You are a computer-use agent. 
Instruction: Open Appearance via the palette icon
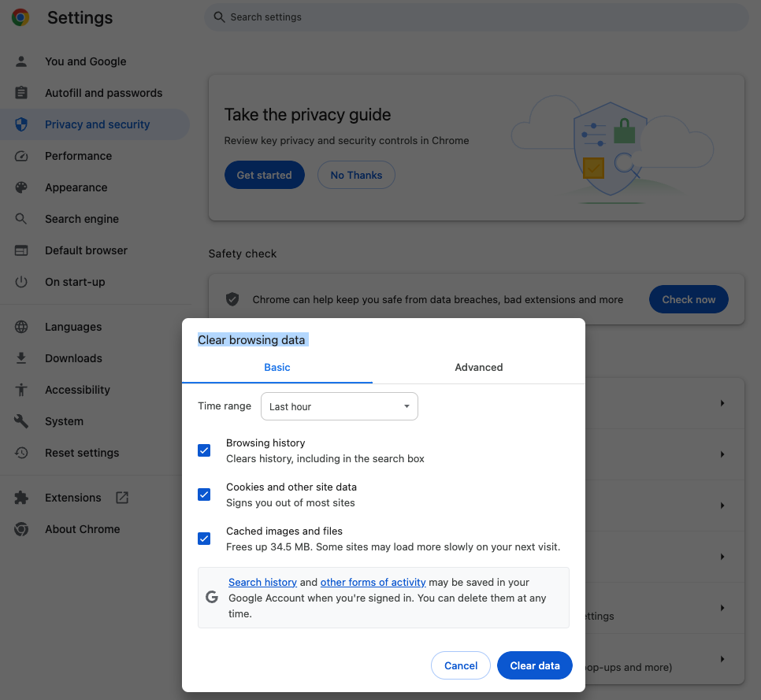pyautogui.click(x=20, y=187)
